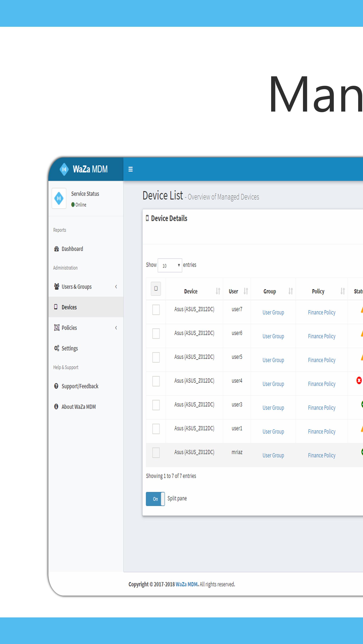The height and width of the screenshot is (644, 363).
Task: Click the Device Details phone icon
Action: click(x=147, y=218)
